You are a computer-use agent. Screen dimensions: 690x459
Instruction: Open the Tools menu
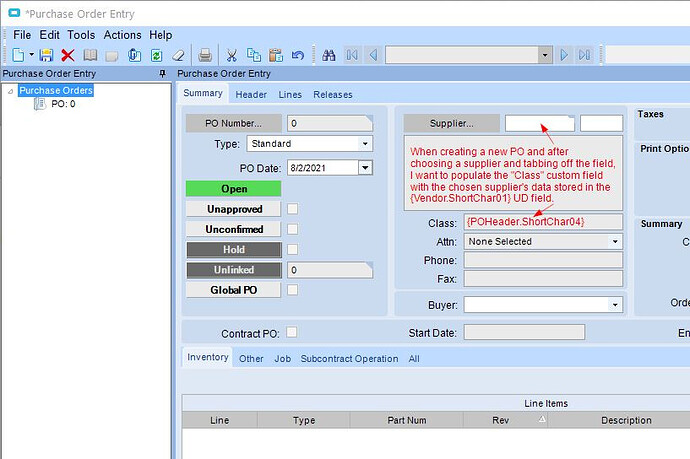point(81,35)
